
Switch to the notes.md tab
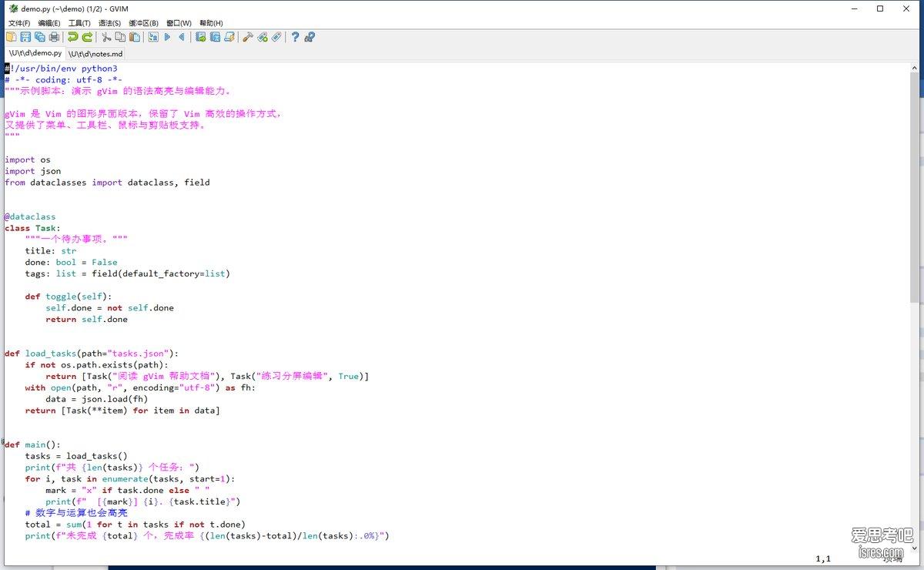click(95, 54)
